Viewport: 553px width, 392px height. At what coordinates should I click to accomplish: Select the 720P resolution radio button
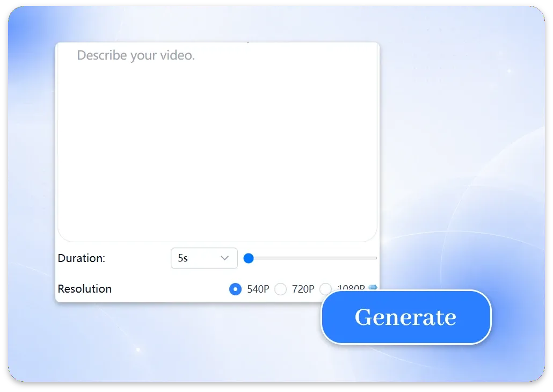[x=280, y=289]
